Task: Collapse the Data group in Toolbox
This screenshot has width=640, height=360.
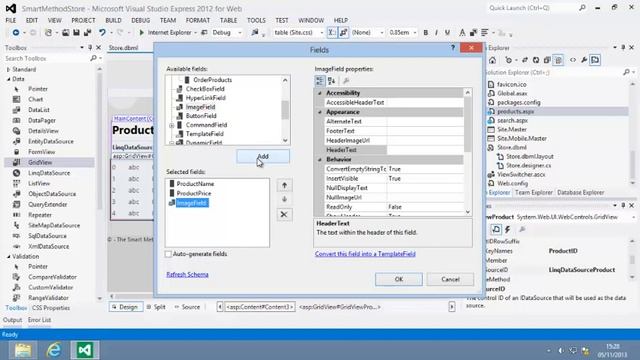Action: point(9,79)
